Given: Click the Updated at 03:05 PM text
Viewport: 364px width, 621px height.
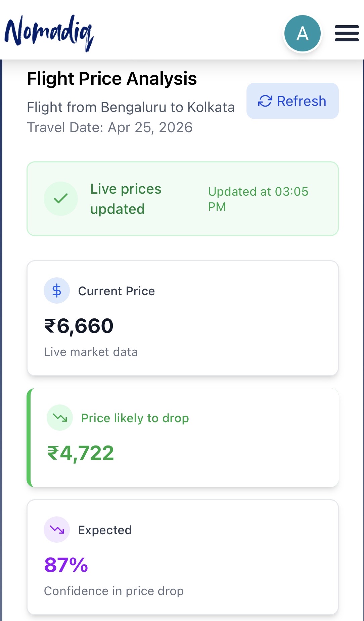Looking at the screenshot, I should pos(258,199).
